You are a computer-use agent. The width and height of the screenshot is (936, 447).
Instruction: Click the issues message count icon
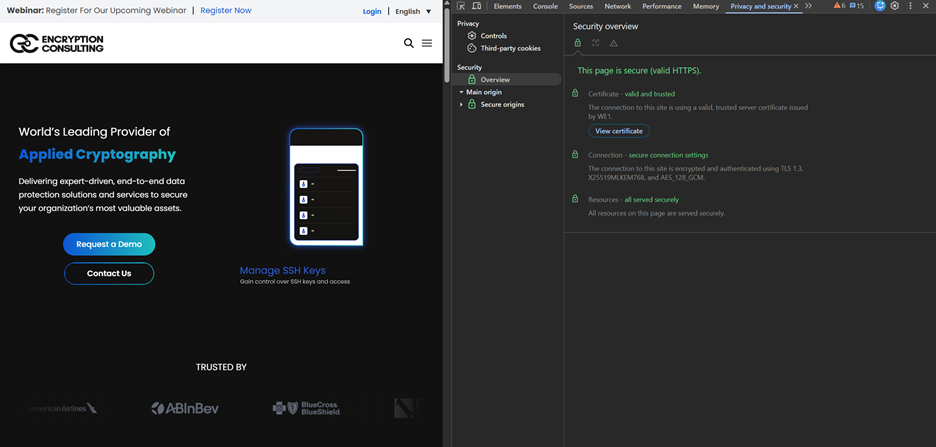[857, 6]
